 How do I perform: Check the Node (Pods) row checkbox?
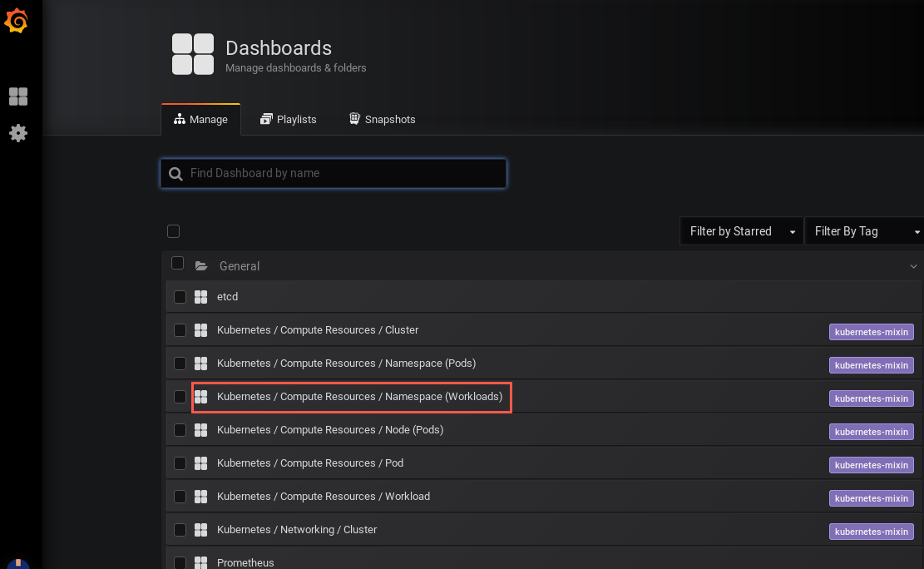point(180,430)
